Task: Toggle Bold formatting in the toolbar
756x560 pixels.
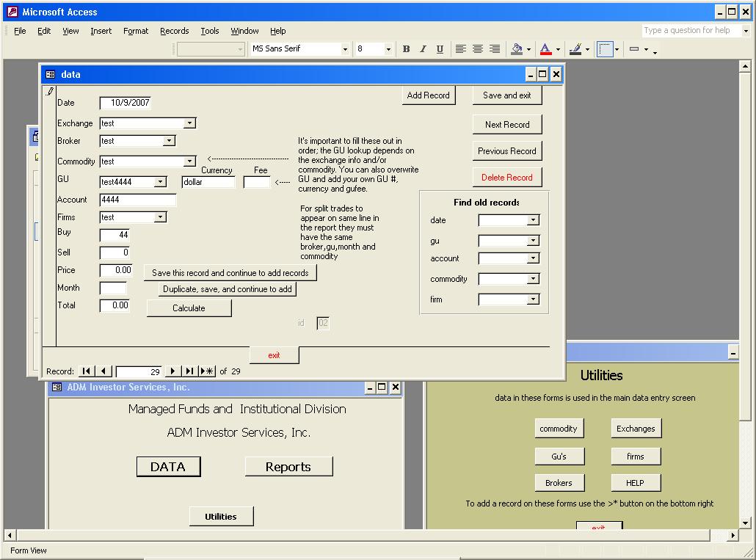Action: (407, 48)
